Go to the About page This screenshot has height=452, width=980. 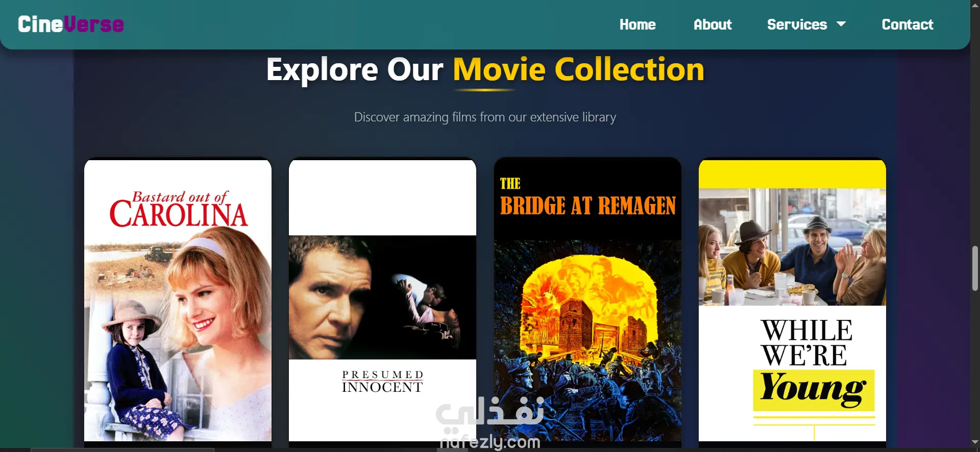pyautogui.click(x=713, y=24)
